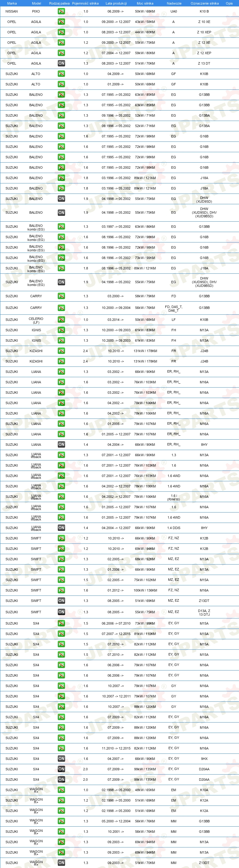239x868 pixels.
Task: Click the ON diesel icon for SWIFT D13A, Z 13 DTJ
Action: tap(61, 612)
